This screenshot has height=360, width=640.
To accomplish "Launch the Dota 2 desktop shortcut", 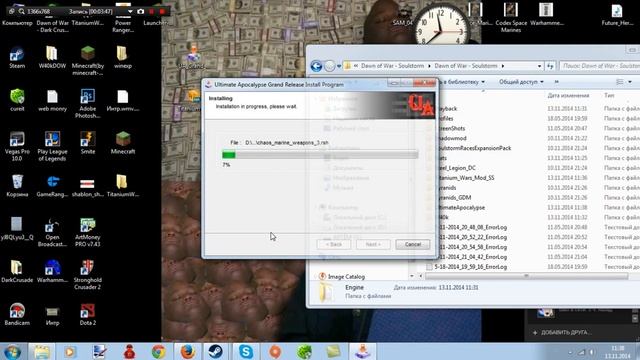I will [87, 314].
